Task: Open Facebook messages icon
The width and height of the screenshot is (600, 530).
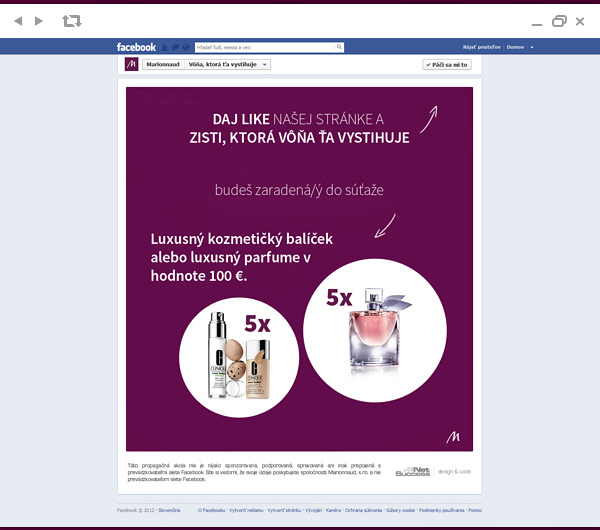Action: click(x=175, y=47)
